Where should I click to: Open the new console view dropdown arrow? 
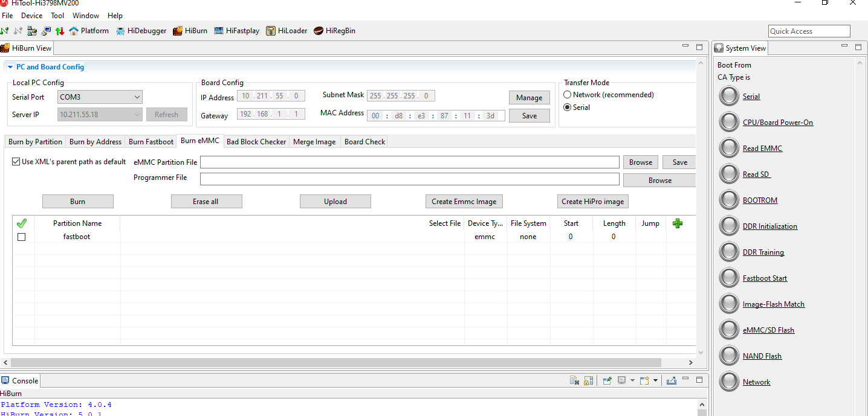pyautogui.click(x=655, y=380)
